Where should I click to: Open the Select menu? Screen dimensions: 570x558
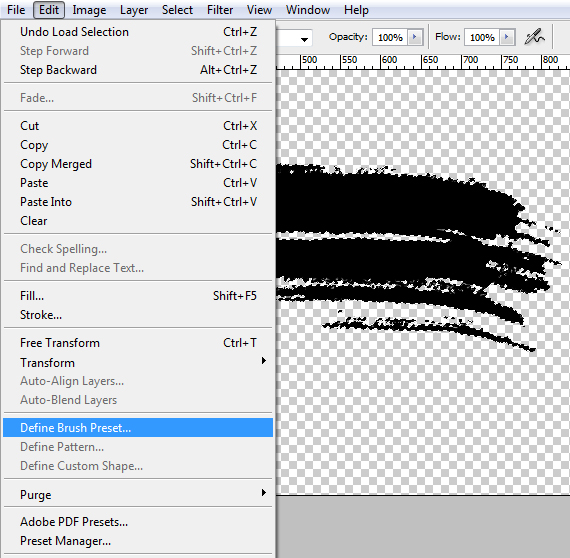pos(177,10)
